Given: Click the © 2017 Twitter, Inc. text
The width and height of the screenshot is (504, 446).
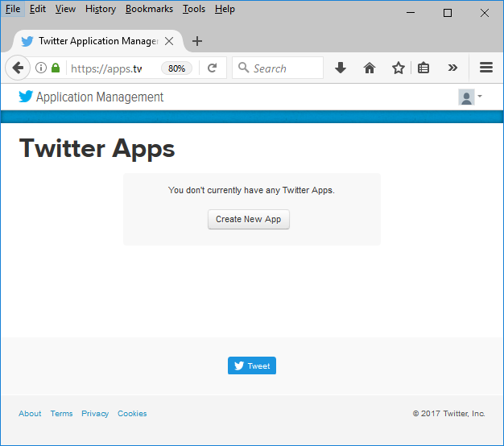Looking at the screenshot, I should tap(448, 414).
